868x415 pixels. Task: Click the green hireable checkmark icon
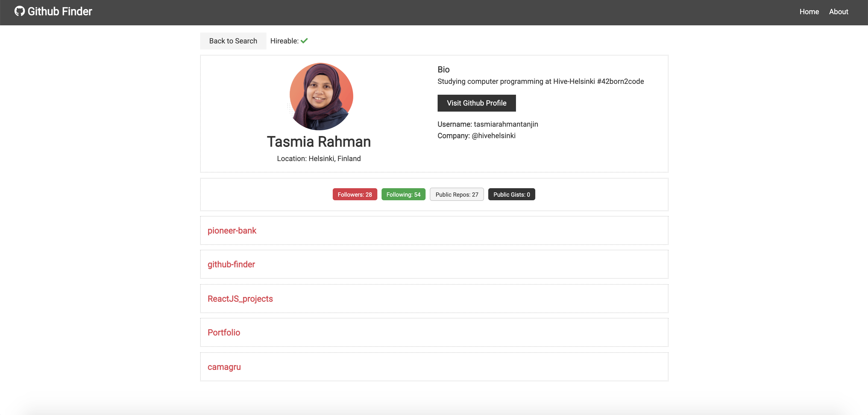(x=304, y=41)
